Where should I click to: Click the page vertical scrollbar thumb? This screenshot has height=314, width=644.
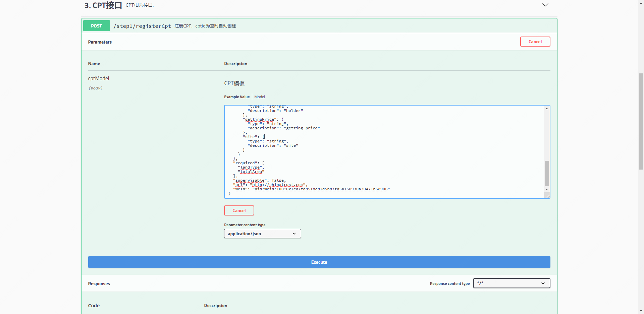coord(641,121)
